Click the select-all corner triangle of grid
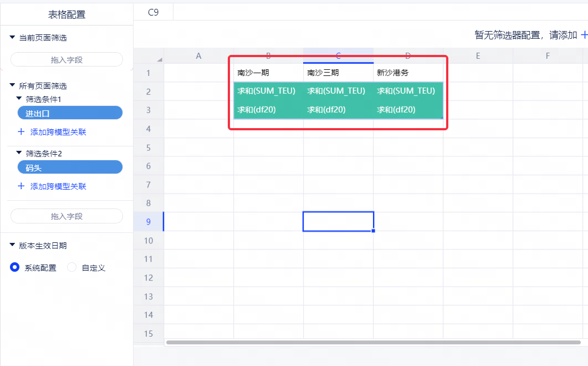Viewport: 588px width, 366px height. (160, 59)
